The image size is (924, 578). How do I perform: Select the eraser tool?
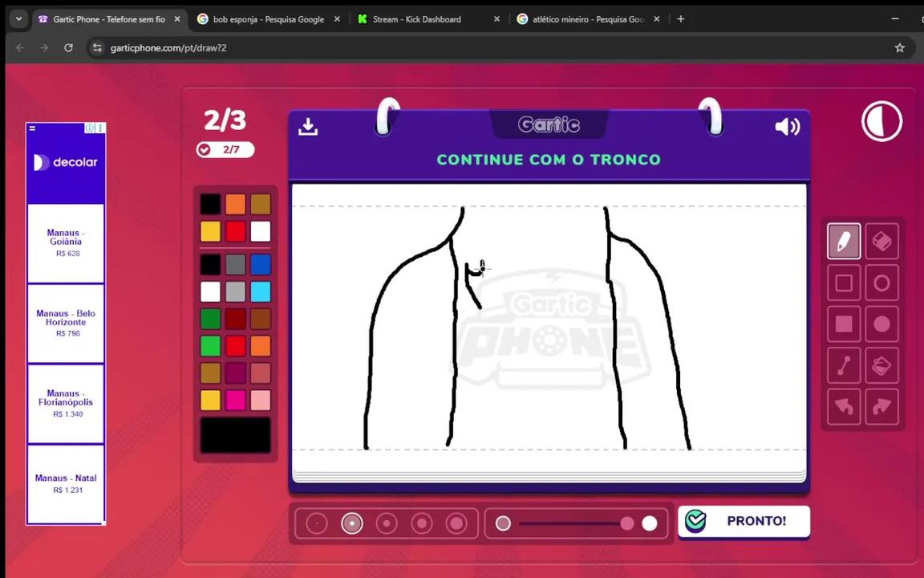click(881, 241)
